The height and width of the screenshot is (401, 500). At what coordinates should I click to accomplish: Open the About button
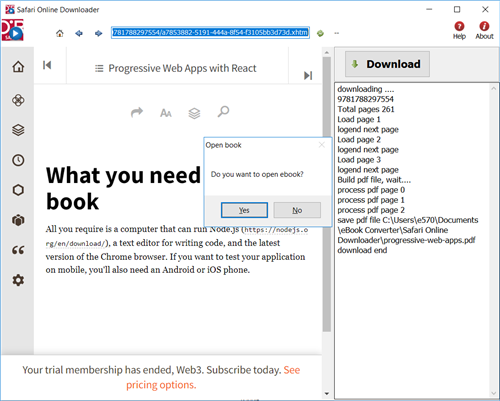(484, 30)
